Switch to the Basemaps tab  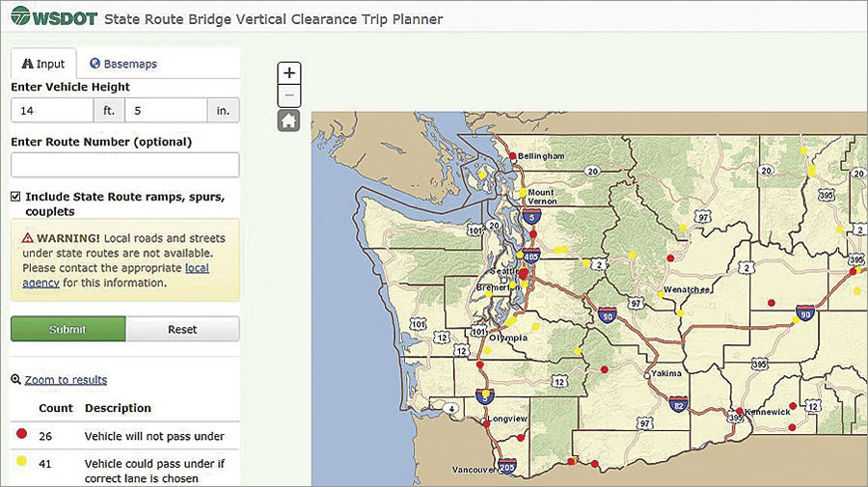click(x=123, y=64)
